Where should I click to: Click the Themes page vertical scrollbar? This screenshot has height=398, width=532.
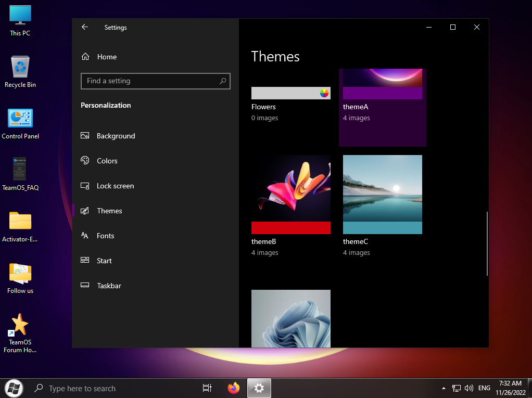tap(487, 243)
